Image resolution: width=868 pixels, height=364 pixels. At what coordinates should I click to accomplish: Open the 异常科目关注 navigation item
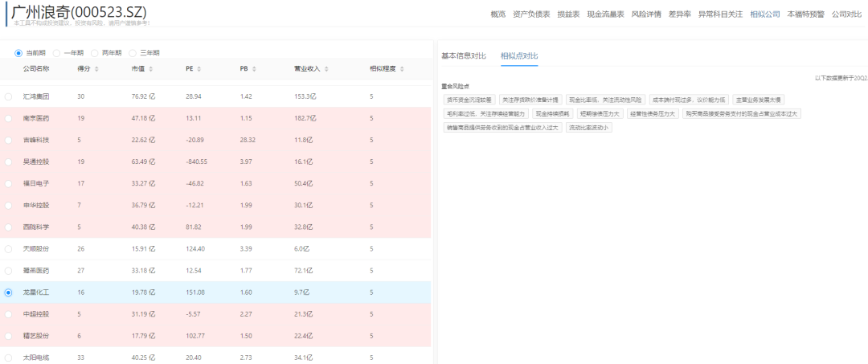(x=720, y=15)
